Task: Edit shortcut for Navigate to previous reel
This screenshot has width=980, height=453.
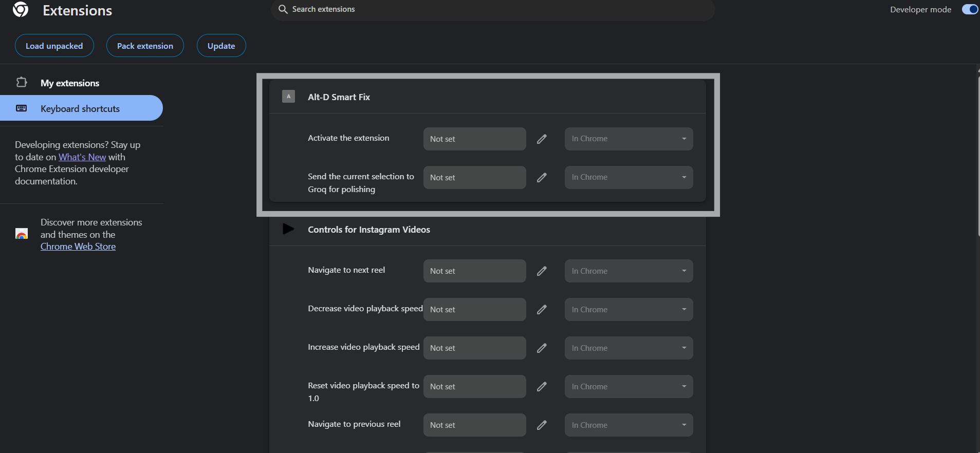Action: click(542, 425)
